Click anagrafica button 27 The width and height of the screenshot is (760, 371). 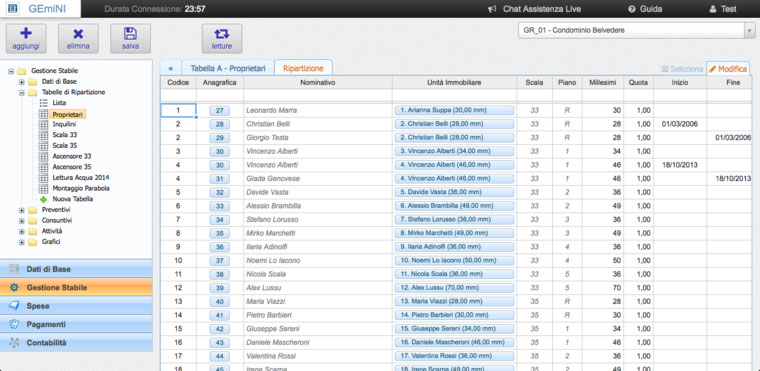click(x=220, y=111)
